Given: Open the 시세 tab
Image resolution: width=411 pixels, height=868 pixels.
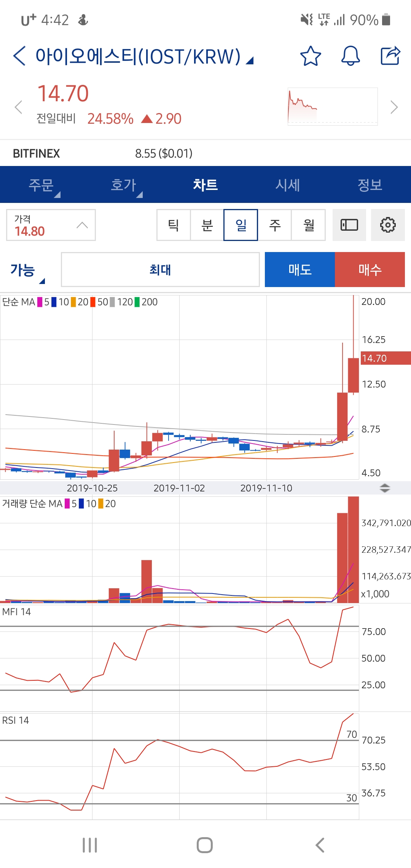Looking at the screenshot, I should tap(288, 185).
